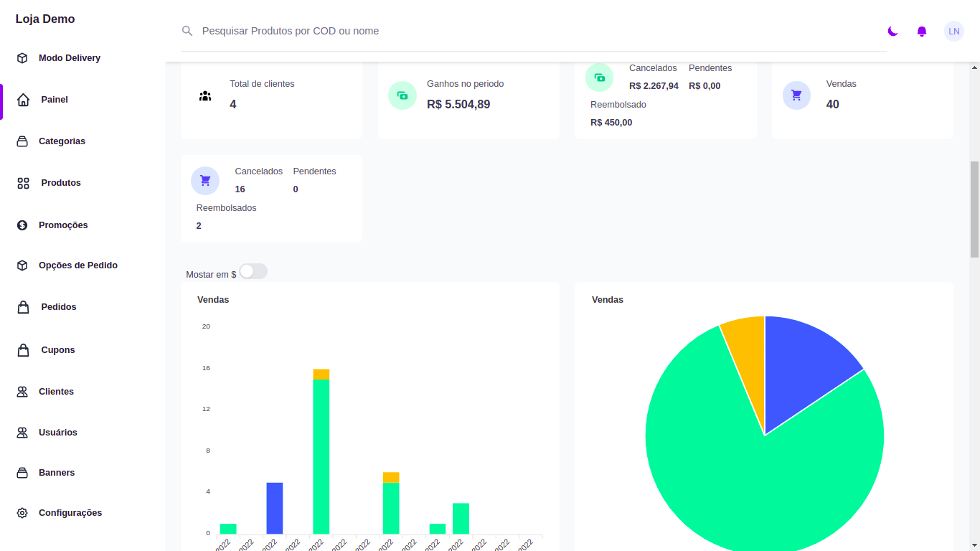Click the Categorias sidebar icon
The image size is (980, 551).
pyautogui.click(x=22, y=141)
